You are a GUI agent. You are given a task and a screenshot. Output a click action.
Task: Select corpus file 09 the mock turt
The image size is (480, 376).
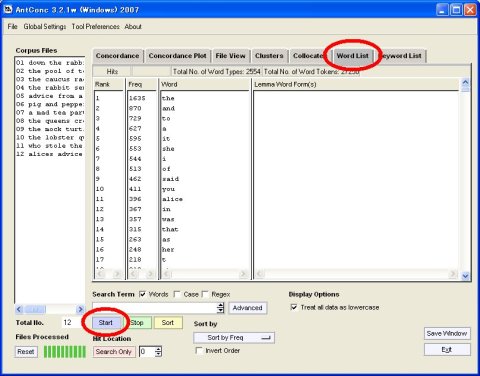coord(50,129)
